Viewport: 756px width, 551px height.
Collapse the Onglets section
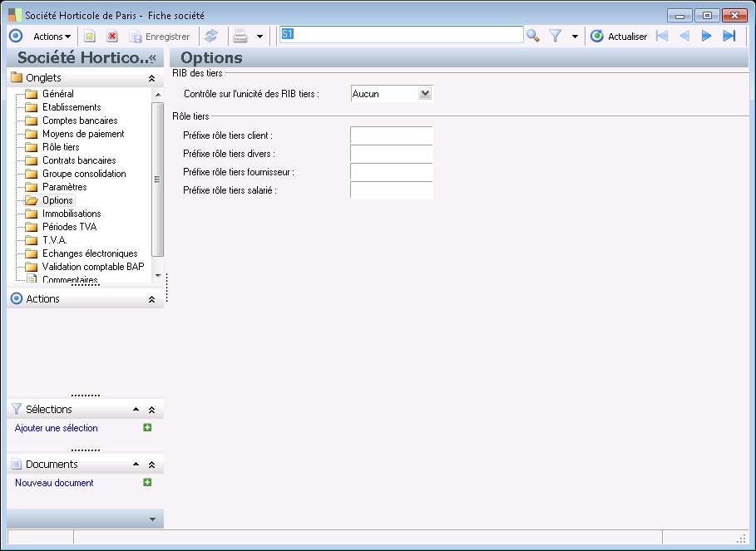pos(152,78)
